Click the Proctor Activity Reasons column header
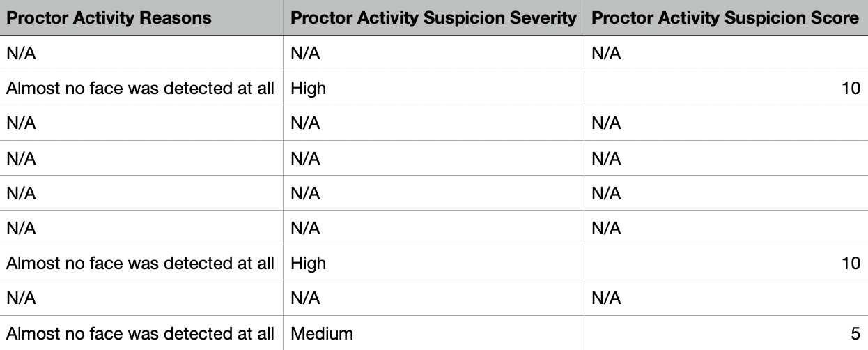Viewport: 868px width, 350px height. [x=109, y=18]
